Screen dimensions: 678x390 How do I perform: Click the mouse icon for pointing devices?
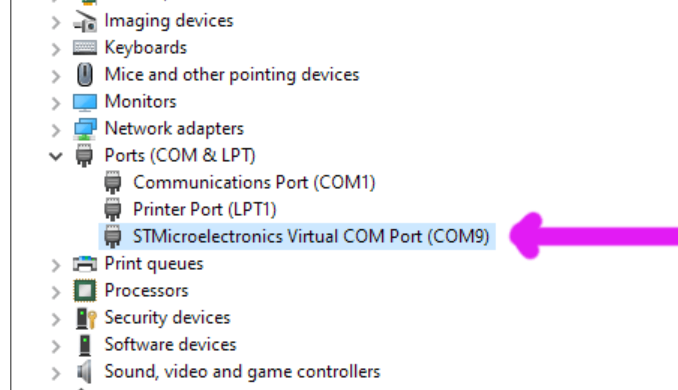pyautogui.click(x=85, y=74)
